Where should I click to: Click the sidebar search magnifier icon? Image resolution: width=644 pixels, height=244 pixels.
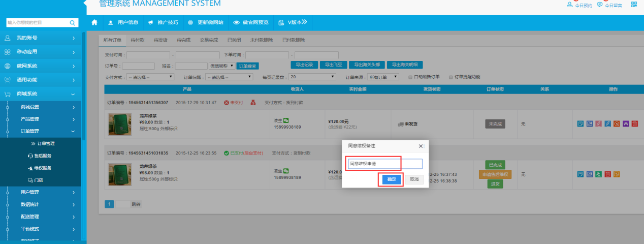(x=73, y=23)
